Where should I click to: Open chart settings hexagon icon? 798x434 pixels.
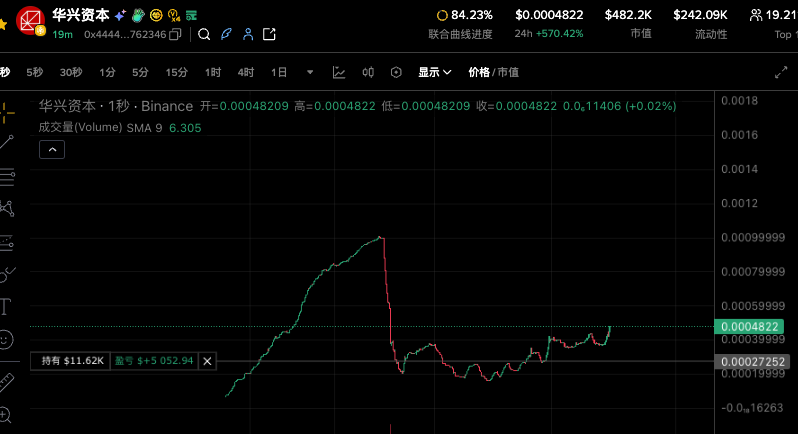tap(396, 72)
